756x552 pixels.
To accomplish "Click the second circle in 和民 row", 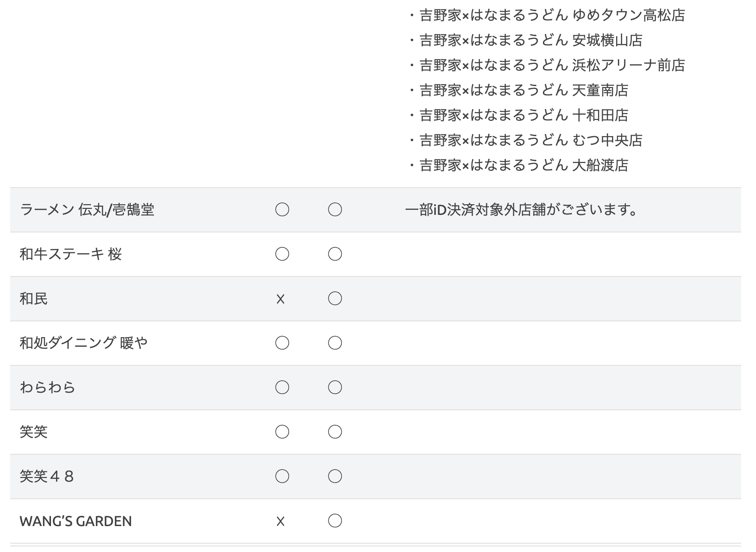I will point(335,299).
